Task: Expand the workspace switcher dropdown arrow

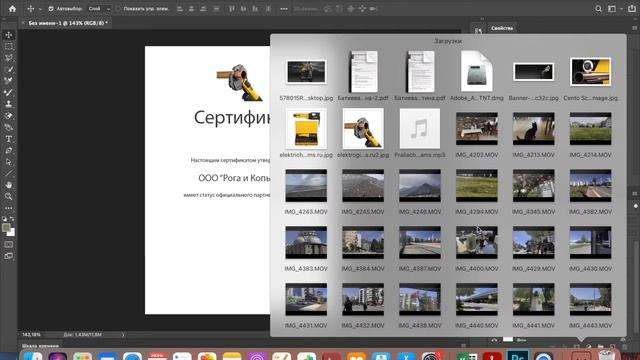Action: point(622,9)
